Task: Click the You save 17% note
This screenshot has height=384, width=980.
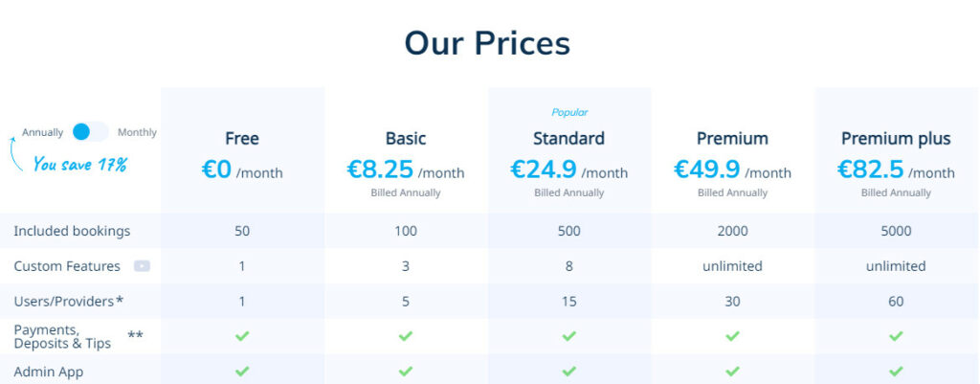Action: 80,165
